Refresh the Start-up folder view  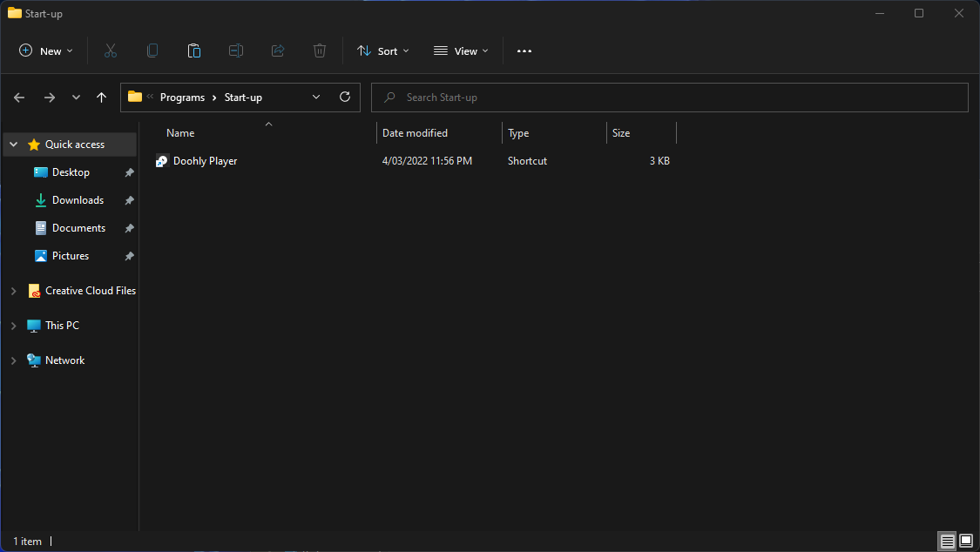pyautogui.click(x=345, y=98)
